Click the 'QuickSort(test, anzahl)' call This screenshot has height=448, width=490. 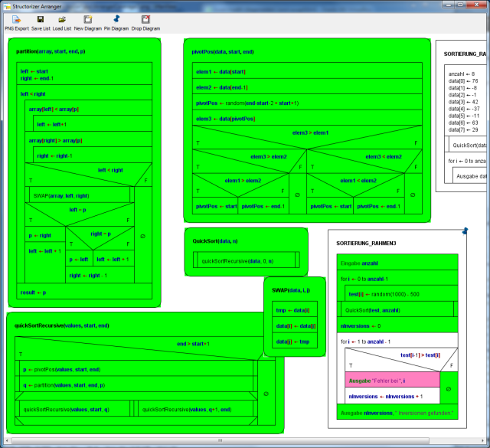(x=397, y=309)
